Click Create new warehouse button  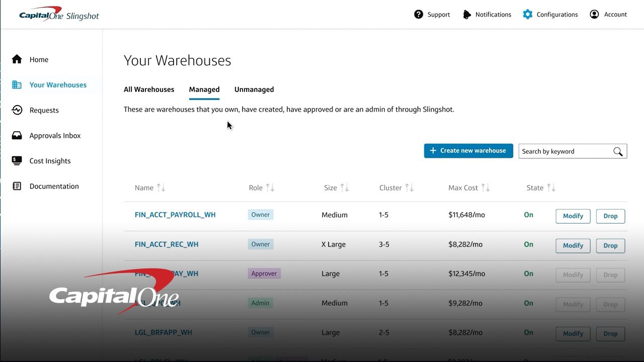(468, 151)
